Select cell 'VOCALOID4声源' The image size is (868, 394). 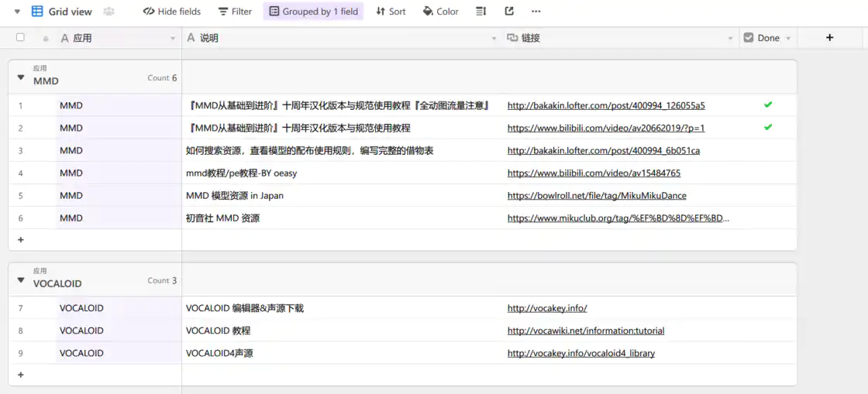click(x=342, y=353)
